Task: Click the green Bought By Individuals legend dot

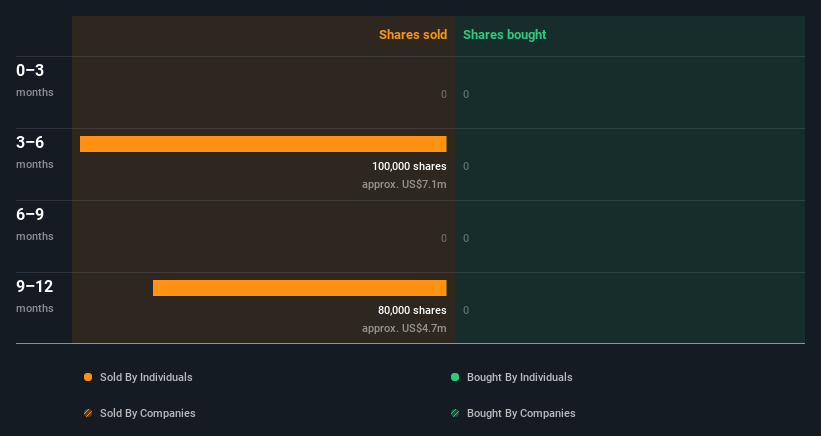Action: (455, 377)
